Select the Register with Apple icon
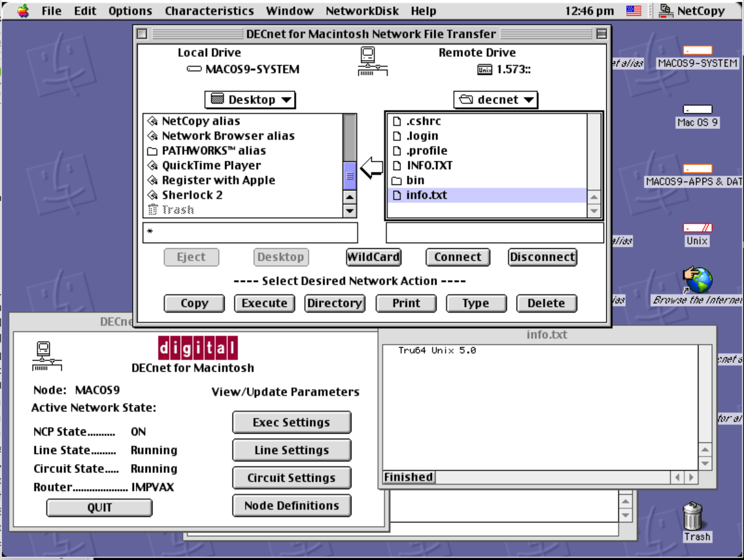The height and width of the screenshot is (560, 744). [153, 180]
